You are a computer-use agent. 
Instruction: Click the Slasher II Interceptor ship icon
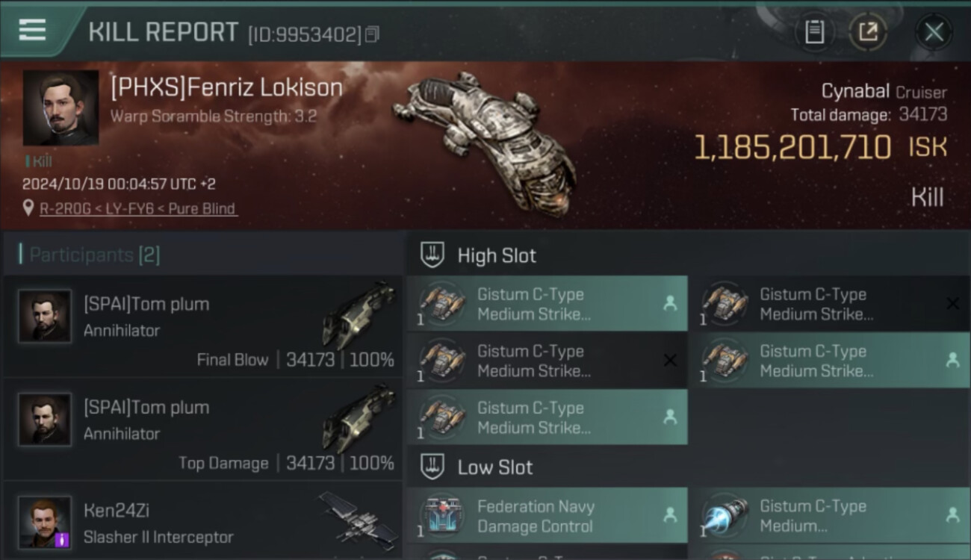click(358, 519)
